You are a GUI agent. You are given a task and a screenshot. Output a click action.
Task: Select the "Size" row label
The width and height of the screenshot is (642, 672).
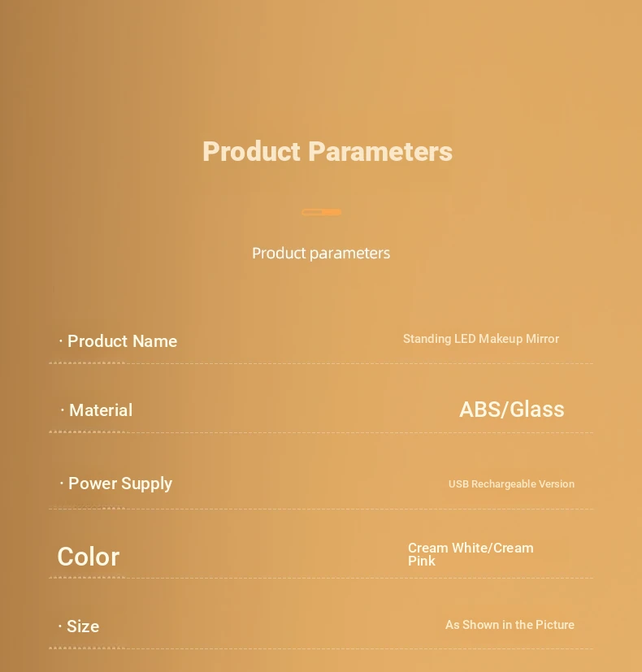point(83,626)
